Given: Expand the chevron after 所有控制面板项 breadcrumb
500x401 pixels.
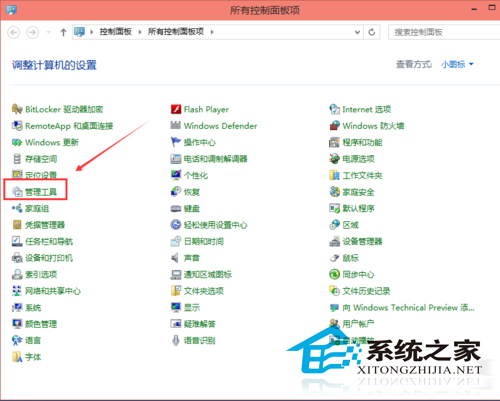Looking at the screenshot, I should pos(212,32).
